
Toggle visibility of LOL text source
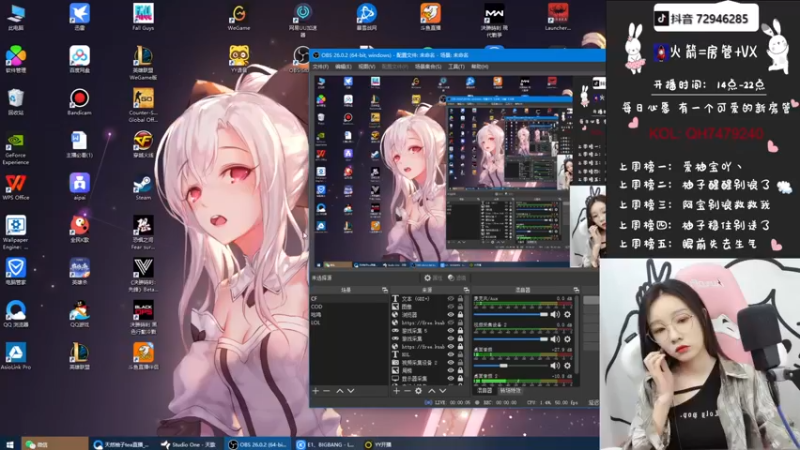[x=451, y=355]
